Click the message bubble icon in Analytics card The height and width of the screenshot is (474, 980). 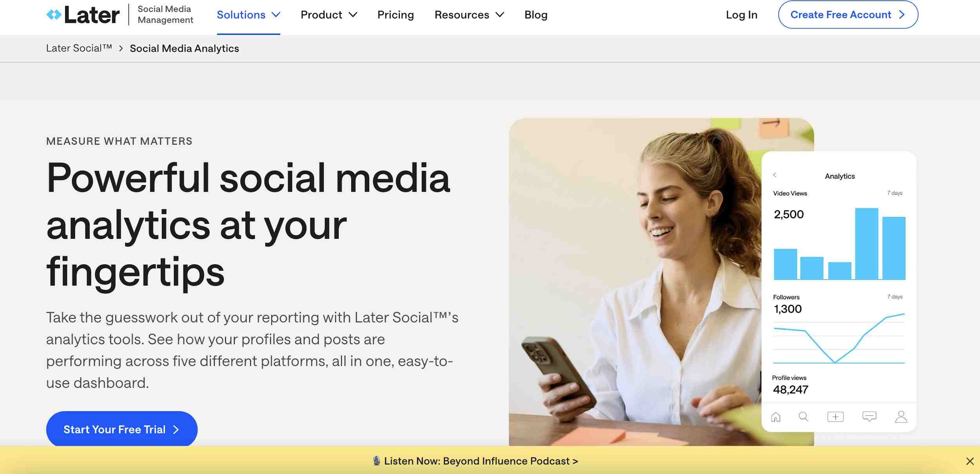[x=869, y=417]
